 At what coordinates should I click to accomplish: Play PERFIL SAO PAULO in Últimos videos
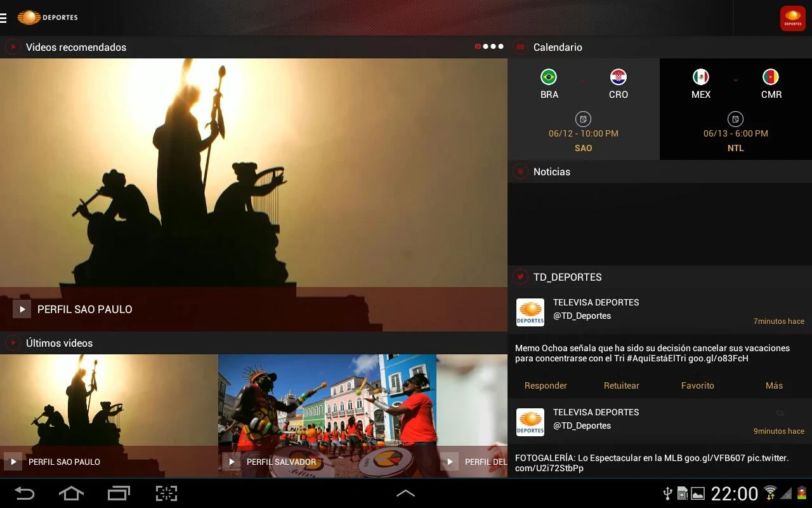13,462
